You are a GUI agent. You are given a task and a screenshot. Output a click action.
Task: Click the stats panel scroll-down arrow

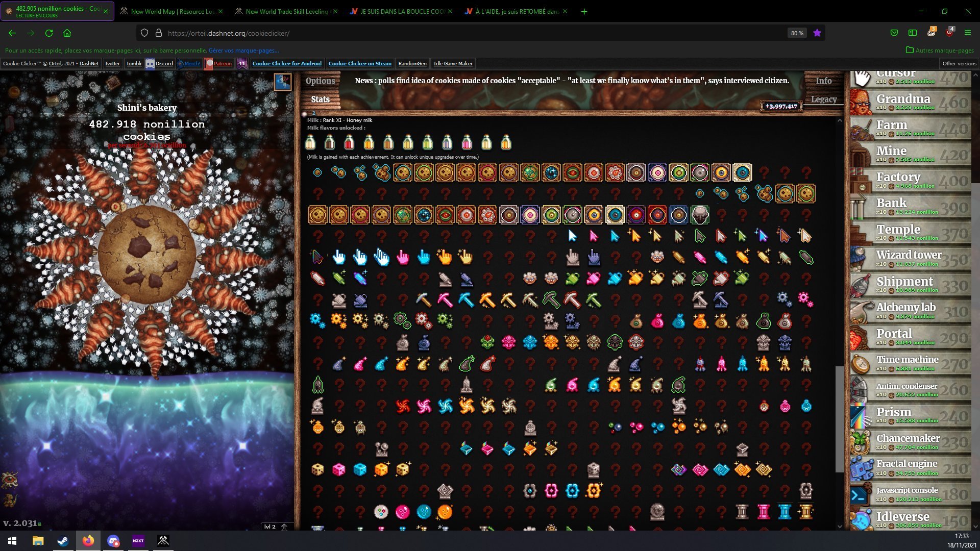(840, 526)
